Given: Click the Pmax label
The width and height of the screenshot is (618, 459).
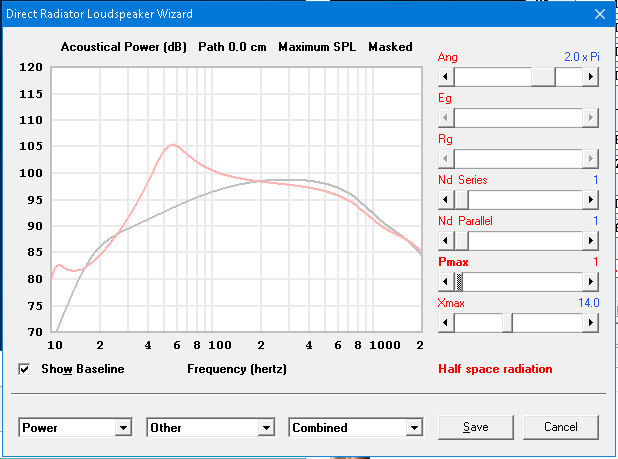Looking at the screenshot, I should pyautogui.click(x=453, y=262).
